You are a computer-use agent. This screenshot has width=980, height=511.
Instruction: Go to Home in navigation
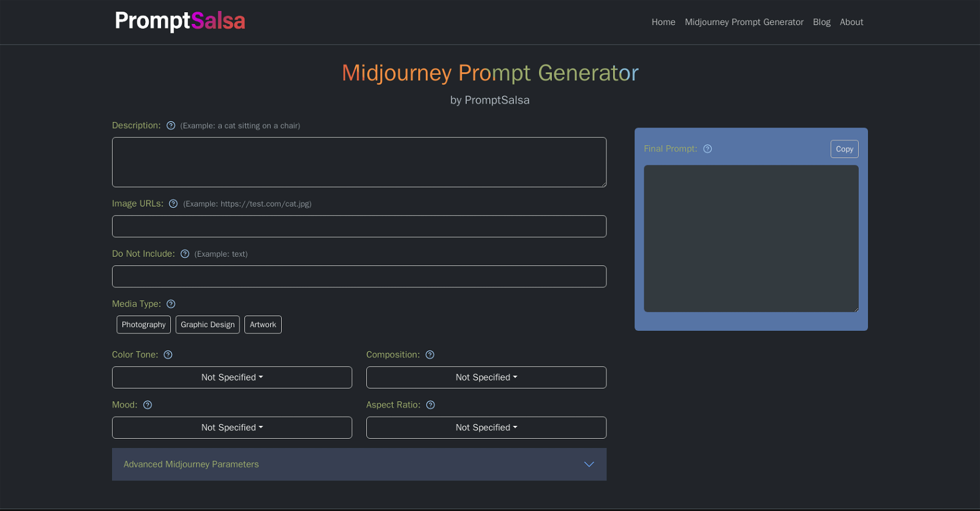[x=663, y=22]
